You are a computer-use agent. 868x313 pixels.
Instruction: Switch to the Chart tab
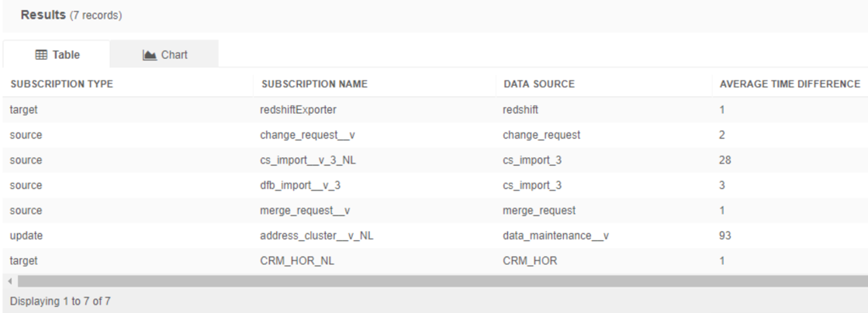[166, 55]
